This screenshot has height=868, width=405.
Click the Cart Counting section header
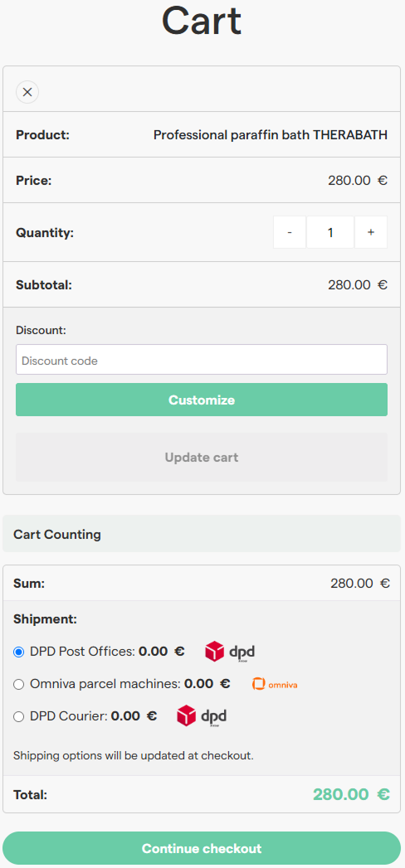pyautogui.click(x=202, y=534)
